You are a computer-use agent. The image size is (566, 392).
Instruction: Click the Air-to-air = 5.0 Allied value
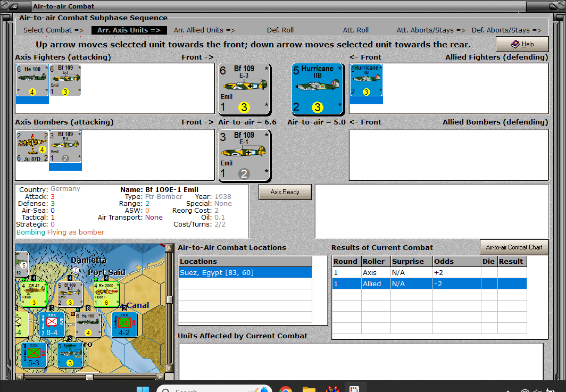(317, 122)
